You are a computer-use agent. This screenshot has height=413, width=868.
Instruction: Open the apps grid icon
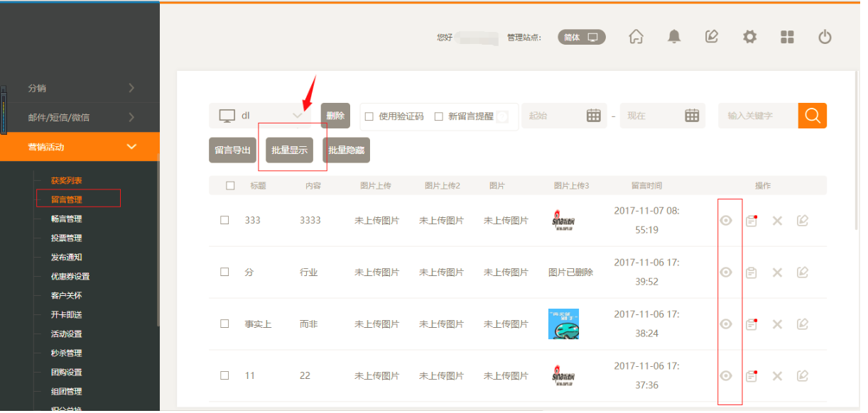[787, 37]
